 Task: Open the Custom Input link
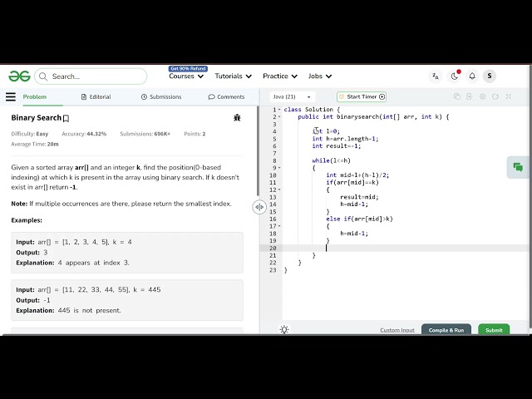[397, 330]
